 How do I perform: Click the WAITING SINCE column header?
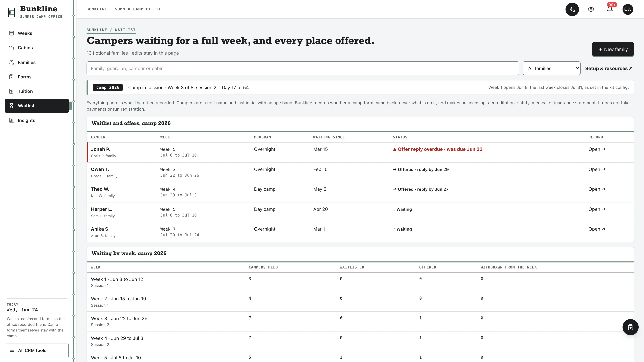tap(329, 137)
